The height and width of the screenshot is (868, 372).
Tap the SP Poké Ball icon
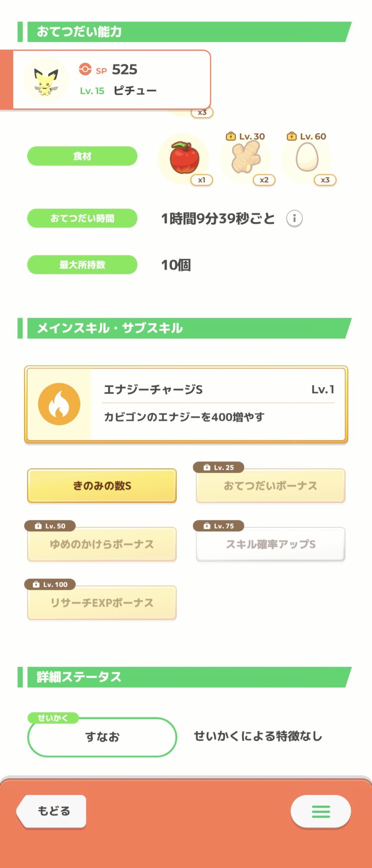pos(85,69)
